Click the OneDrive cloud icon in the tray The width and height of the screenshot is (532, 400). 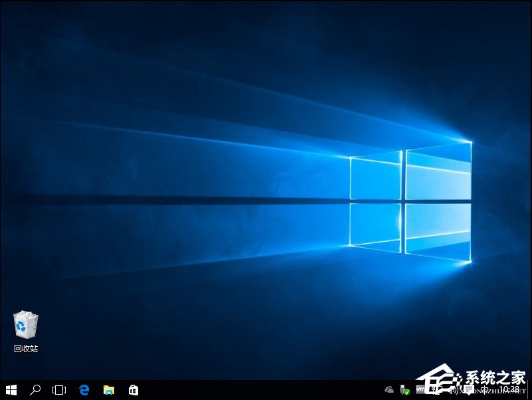click(389, 391)
